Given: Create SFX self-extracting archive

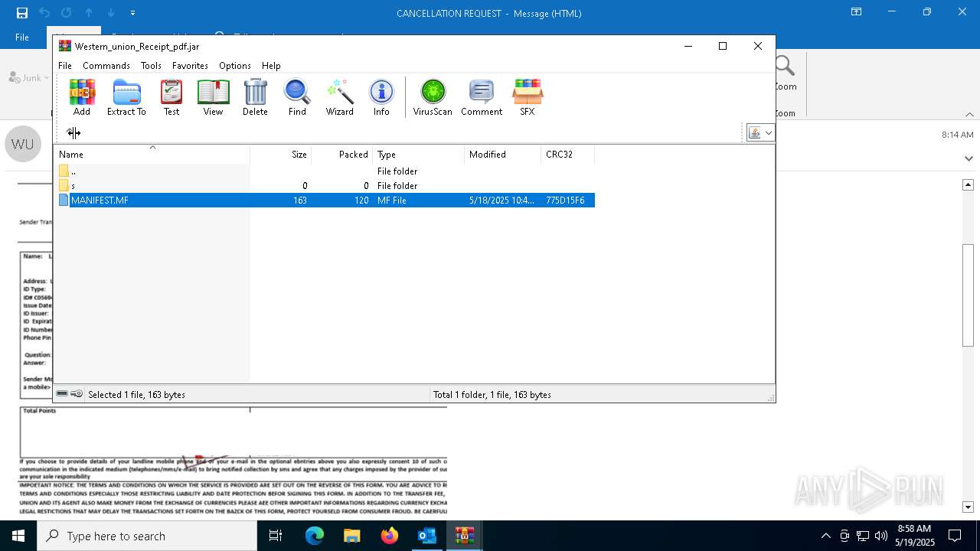Looking at the screenshot, I should [528, 97].
